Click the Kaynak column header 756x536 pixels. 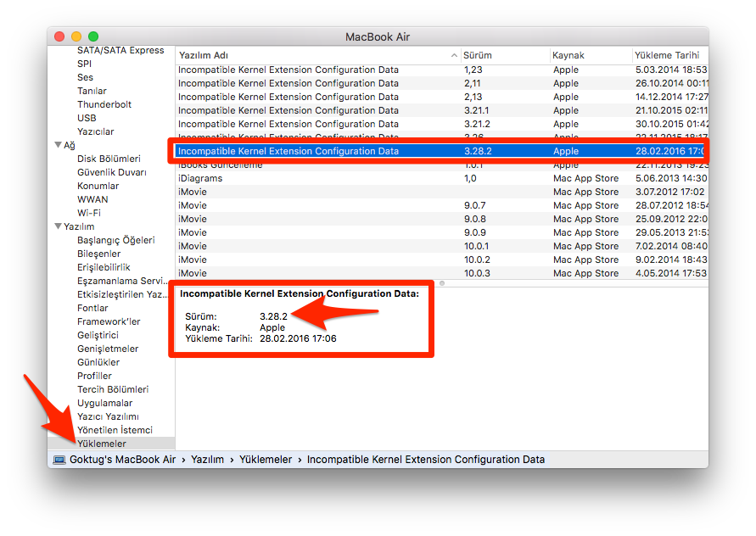point(589,55)
